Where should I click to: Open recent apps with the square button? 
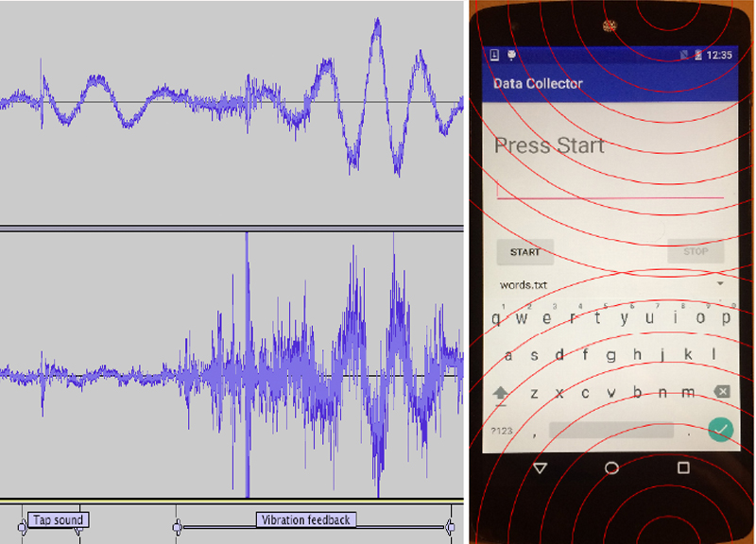[x=683, y=467]
